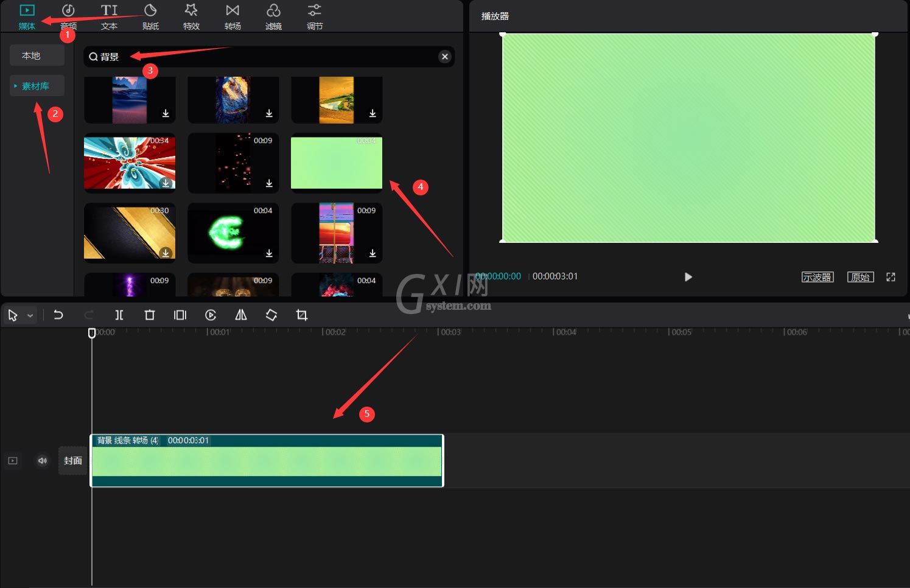Select the red blue swirl thumbnail
Image resolution: width=910 pixels, height=588 pixels.
point(130,163)
